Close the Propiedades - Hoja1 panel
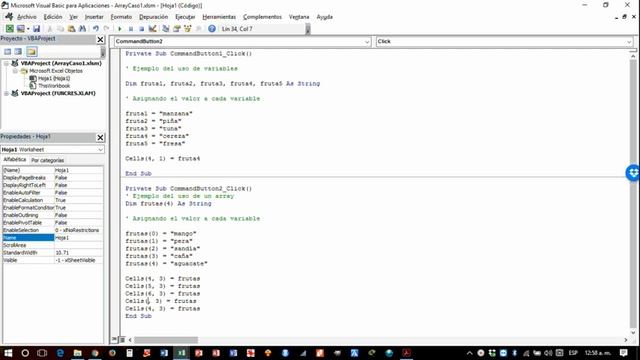 (100, 137)
